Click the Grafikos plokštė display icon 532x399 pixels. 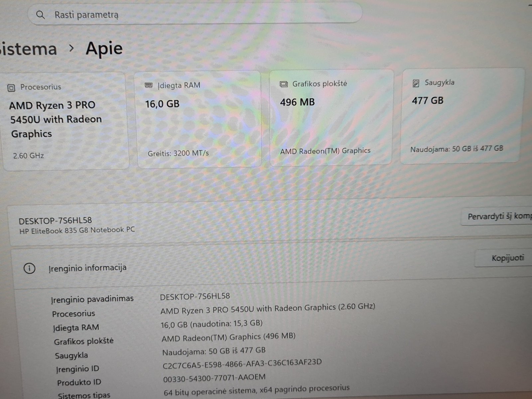284,84
